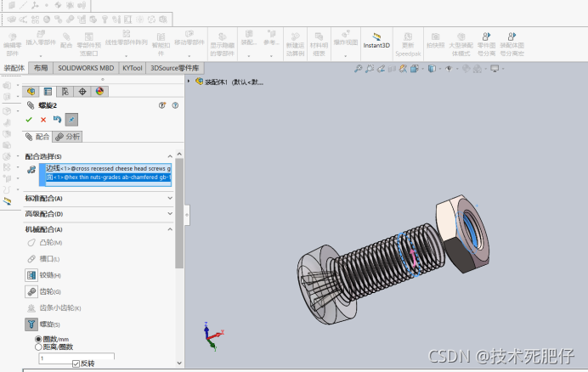Open the View Orientation cube icon
588x372 pixels.
pos(415,69)
